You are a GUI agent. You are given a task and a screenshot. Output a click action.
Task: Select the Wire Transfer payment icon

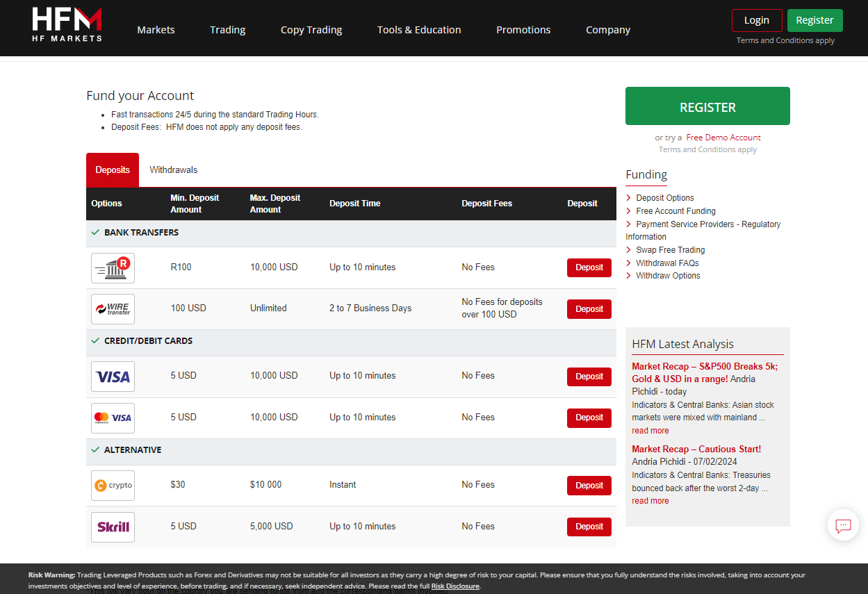[113, 308]
